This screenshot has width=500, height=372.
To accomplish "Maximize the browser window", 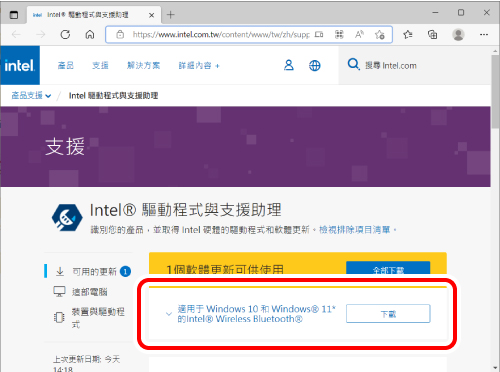I will click(x=461, y=13).
